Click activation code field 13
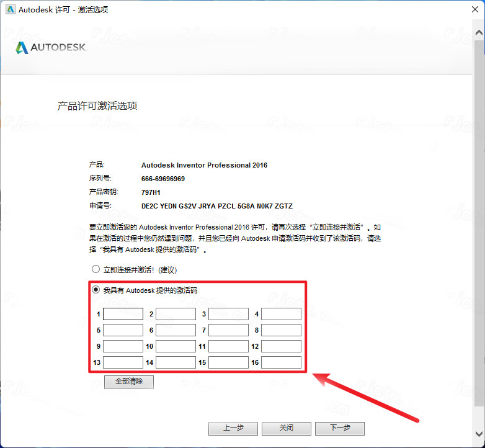This screenshot has height=448, width=485. coord(123,362)
